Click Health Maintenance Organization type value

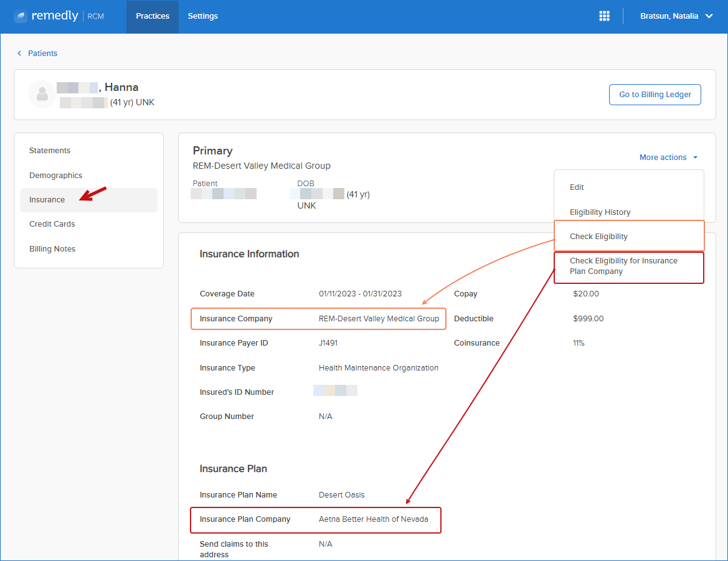[x=379, y=368]
